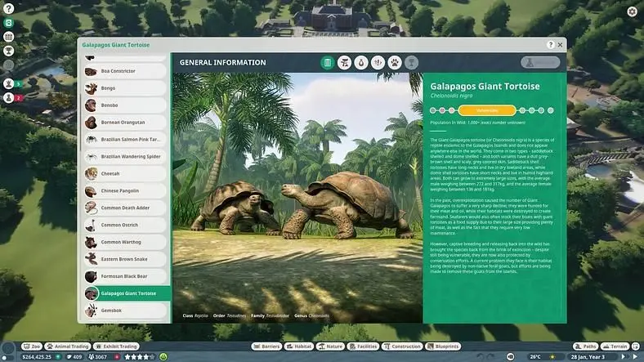Click red indicator beside guest count
This screenshot has height=362, width=644.
coord(117,357)
